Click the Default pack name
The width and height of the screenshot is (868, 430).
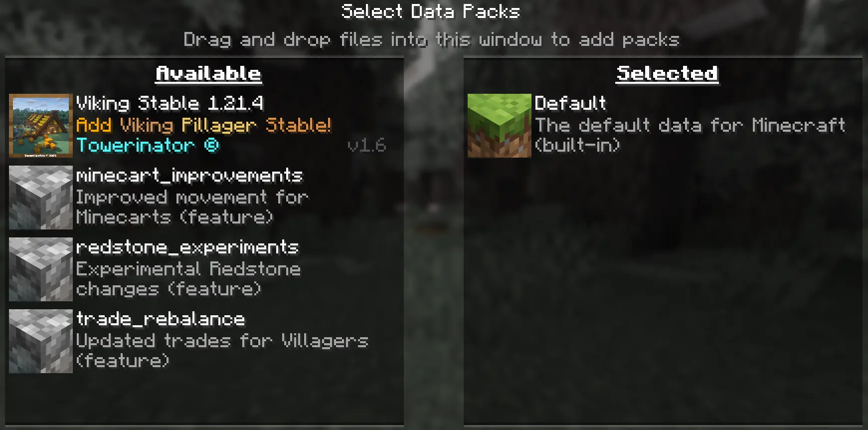tap(570, 103)
